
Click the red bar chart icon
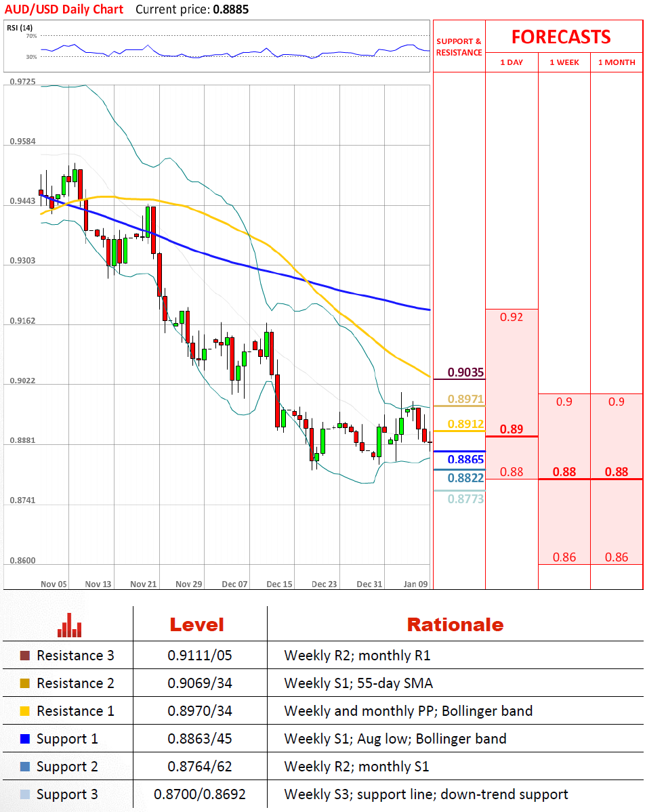click(x=69, y=625)
